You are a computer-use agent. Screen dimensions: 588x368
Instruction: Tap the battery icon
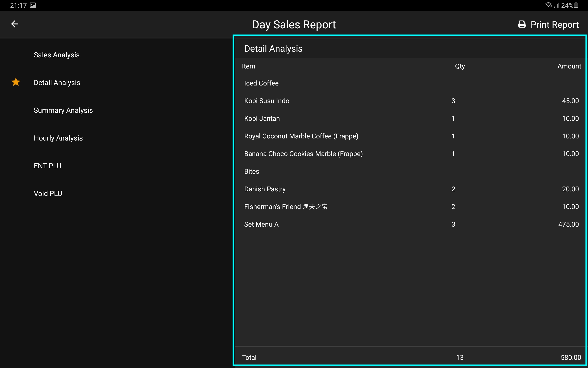point(576,5)
